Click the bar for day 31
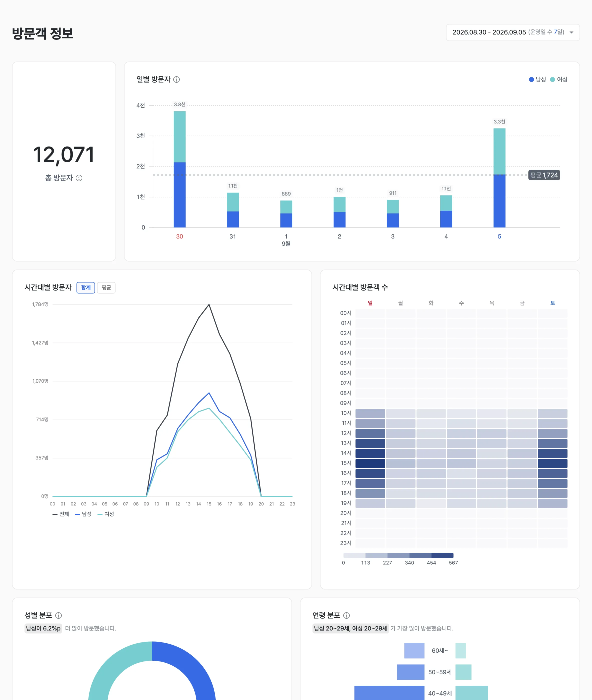This screenshot has width=592, height=700. click(233, 210)
